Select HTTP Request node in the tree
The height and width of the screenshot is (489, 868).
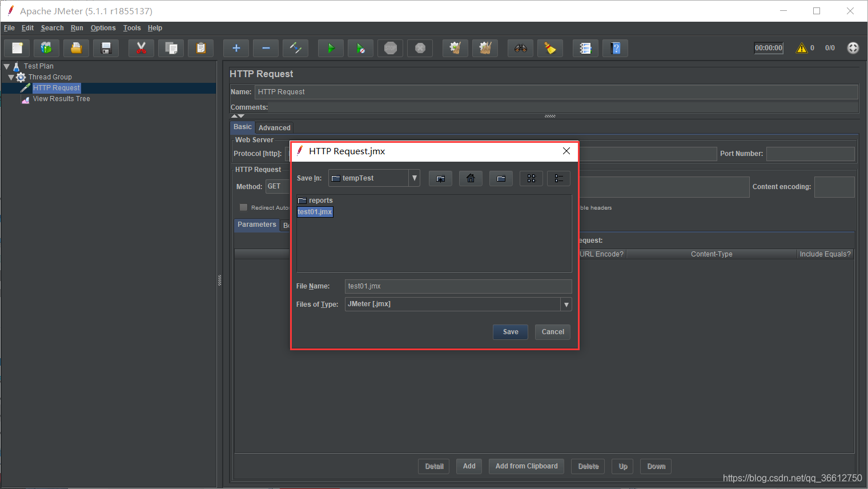click(57, 88)
